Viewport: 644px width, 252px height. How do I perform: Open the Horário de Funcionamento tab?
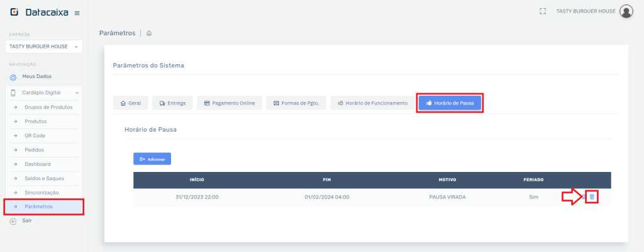pyautogui.click(x=372, y=103)
